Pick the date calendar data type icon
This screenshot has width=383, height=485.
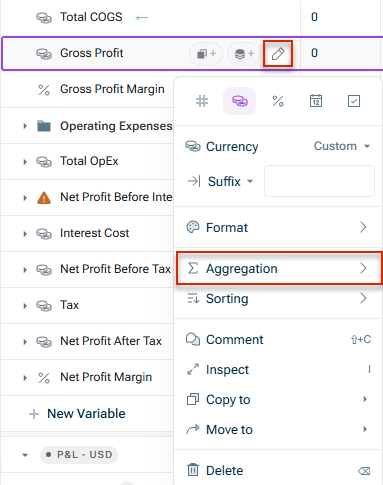click(x=316, y=101)
